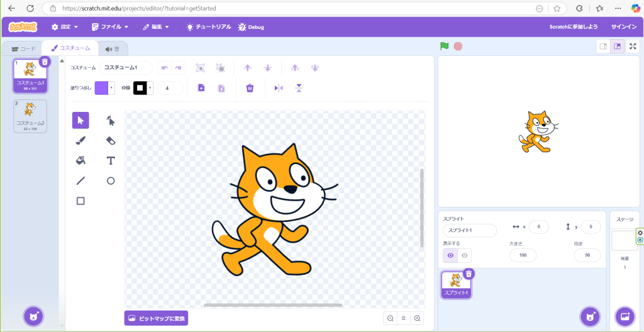The width and height of the screenshot is (644, 332).
Task: Open the 音 sounds tab
Action: pos(113,48)
